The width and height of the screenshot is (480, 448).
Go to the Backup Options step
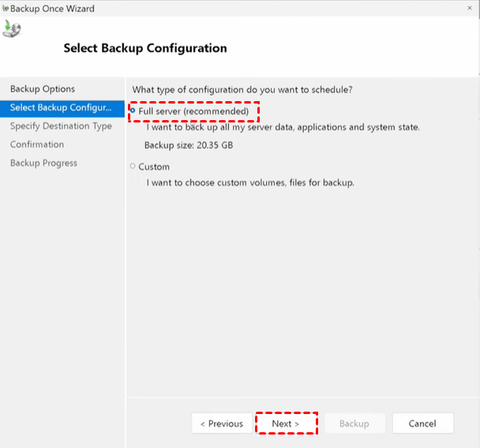pos(43,89)
